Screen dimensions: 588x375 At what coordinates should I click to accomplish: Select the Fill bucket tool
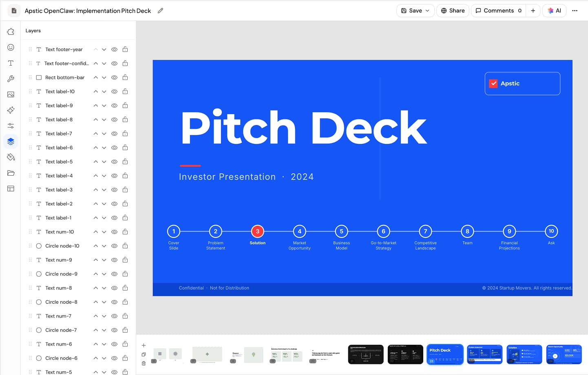10,157
